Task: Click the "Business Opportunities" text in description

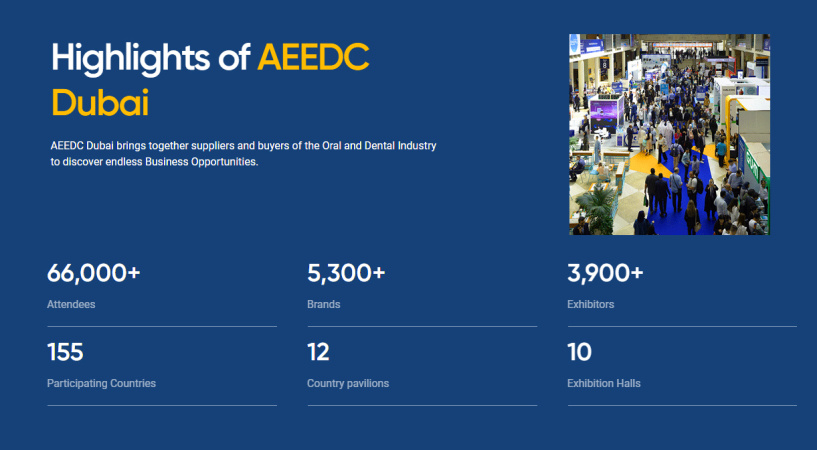Action: click(201, 161)
